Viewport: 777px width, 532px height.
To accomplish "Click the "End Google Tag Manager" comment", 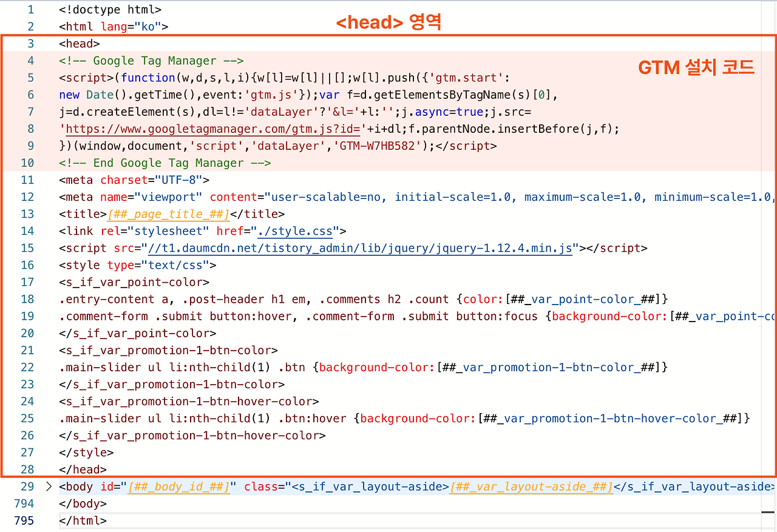I will [x=165, y=163].
